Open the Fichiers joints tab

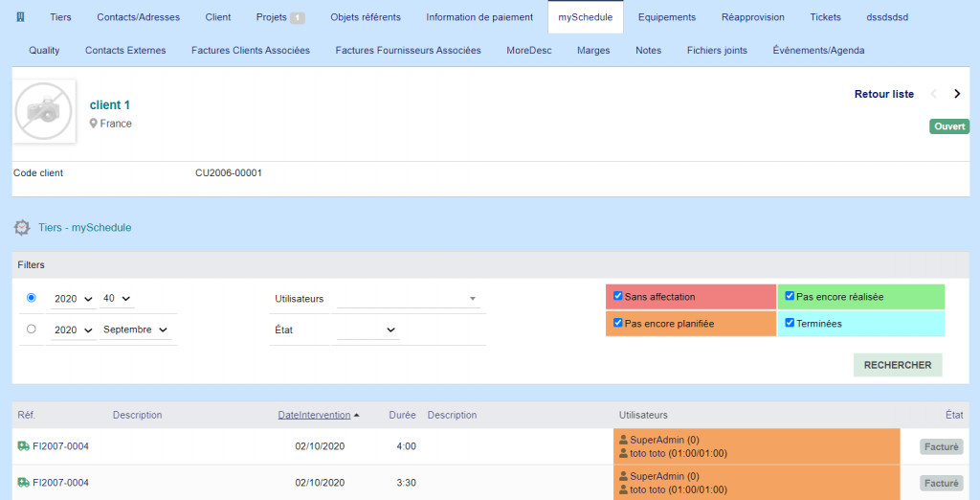(717, 50)
